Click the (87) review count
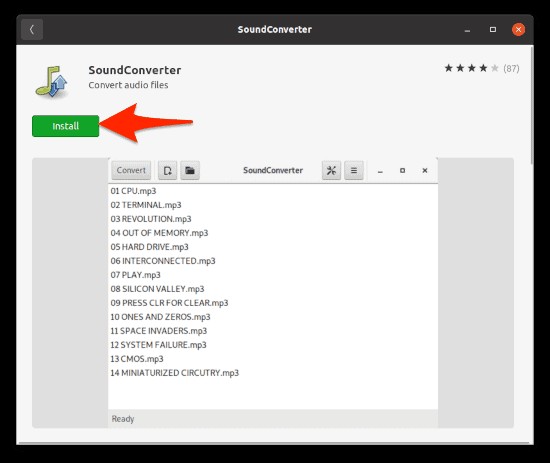 point(511,68)
